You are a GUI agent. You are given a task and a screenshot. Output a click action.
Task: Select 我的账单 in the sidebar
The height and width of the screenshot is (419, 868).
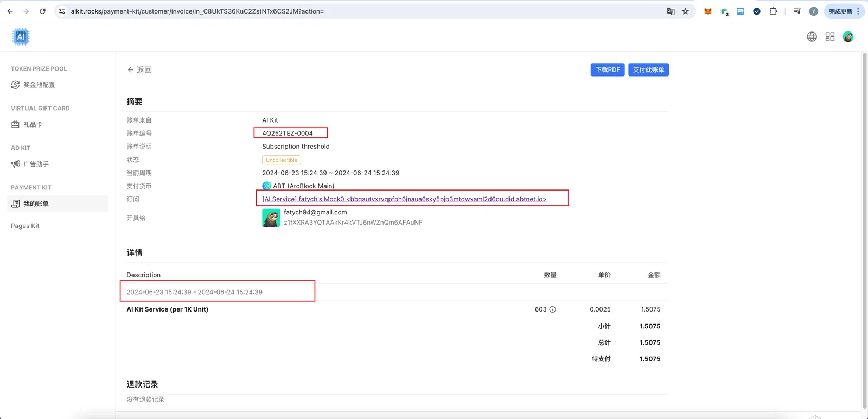pos(58,204)
